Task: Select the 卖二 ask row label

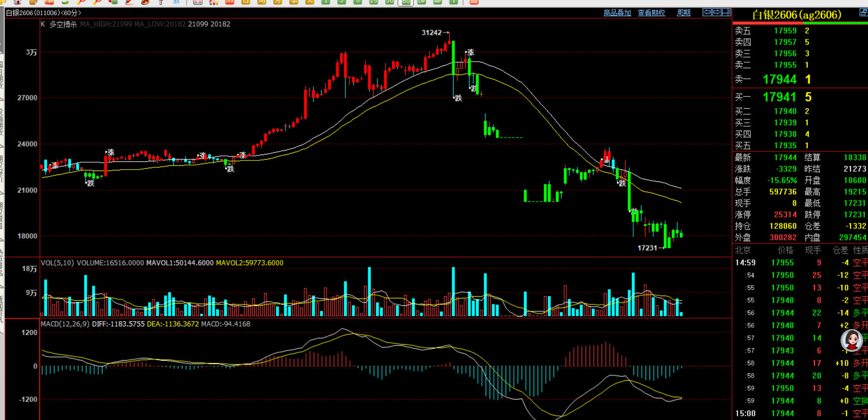Action: pyautogui.click(x=743, y=65)
